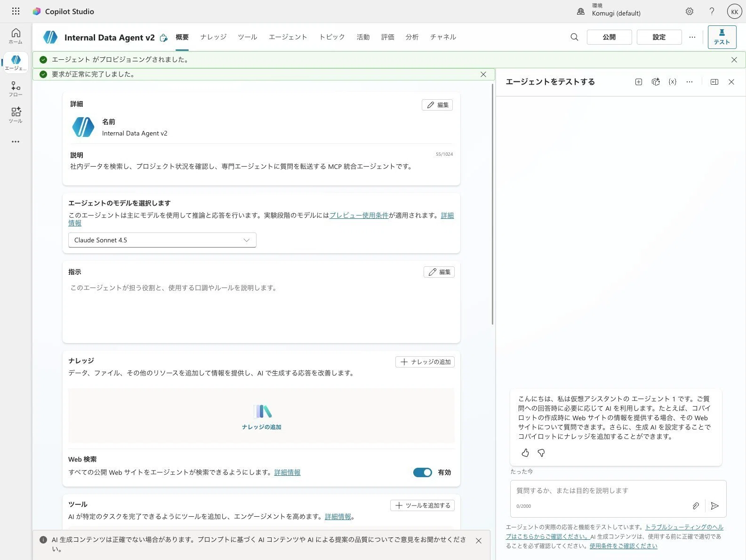Give a thumbs up to the greeting message
Viewport: 746px width, 560px height.
525,453
